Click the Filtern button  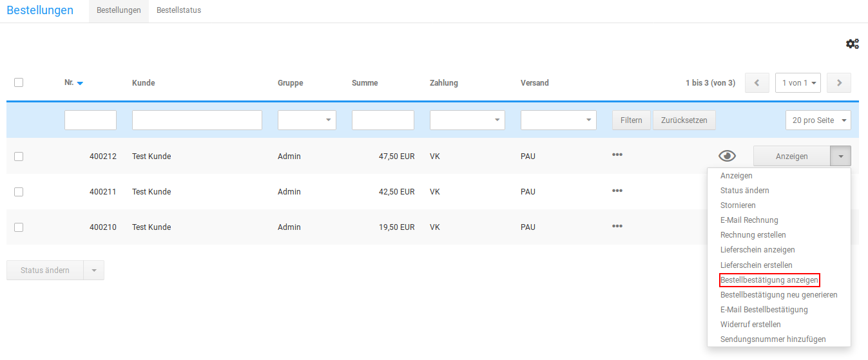pos(631,120)
